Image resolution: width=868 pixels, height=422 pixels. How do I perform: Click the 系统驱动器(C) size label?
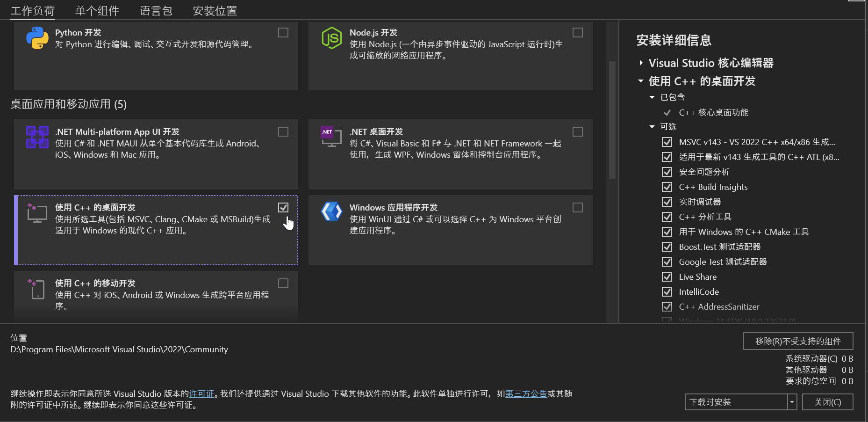coord(811,358)
